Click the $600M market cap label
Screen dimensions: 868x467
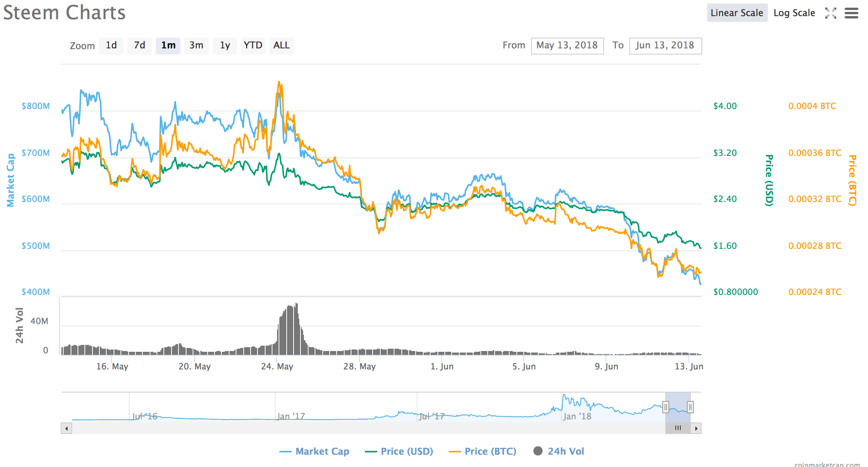(x=36, y=199)
